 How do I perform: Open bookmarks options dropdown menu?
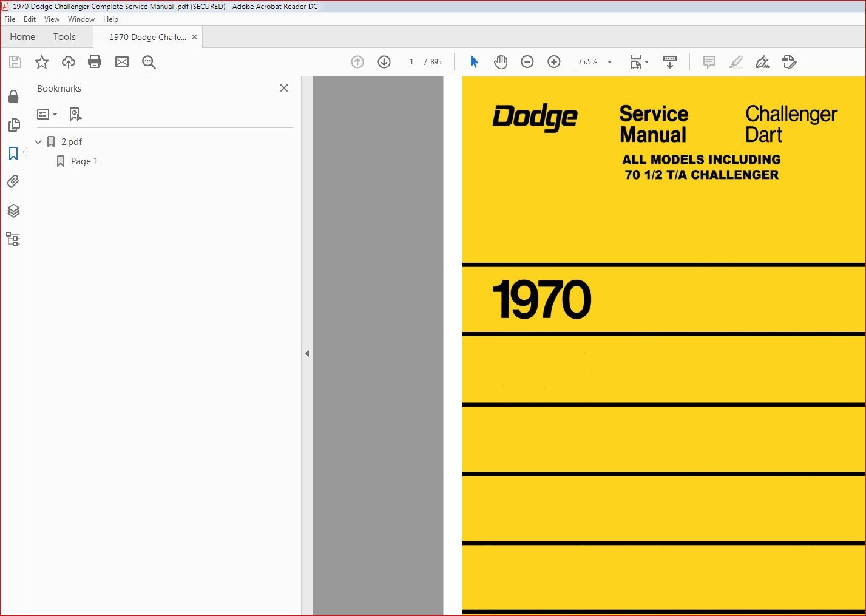[x=47, y=114]
